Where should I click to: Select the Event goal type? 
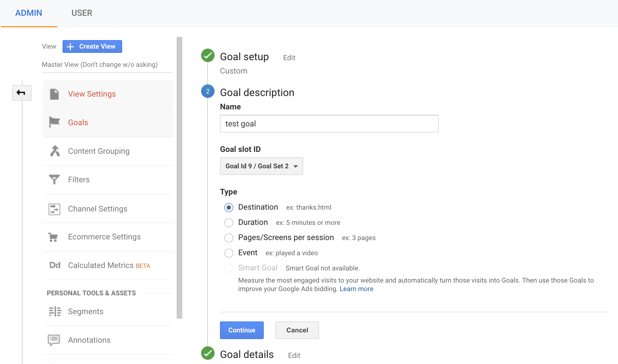228,253
